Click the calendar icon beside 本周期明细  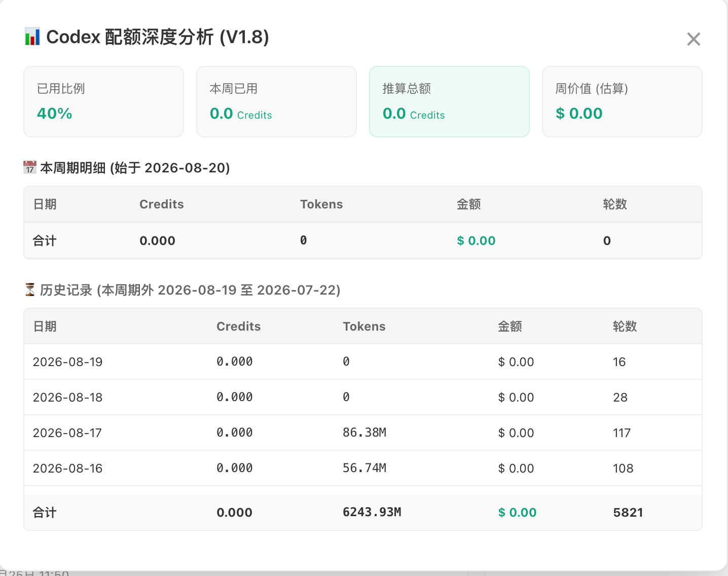(30, 167)
